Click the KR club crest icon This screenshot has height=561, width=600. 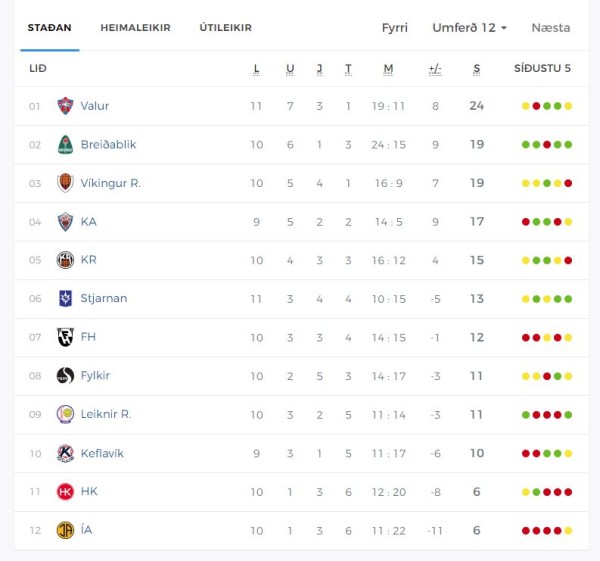(65, 260)
